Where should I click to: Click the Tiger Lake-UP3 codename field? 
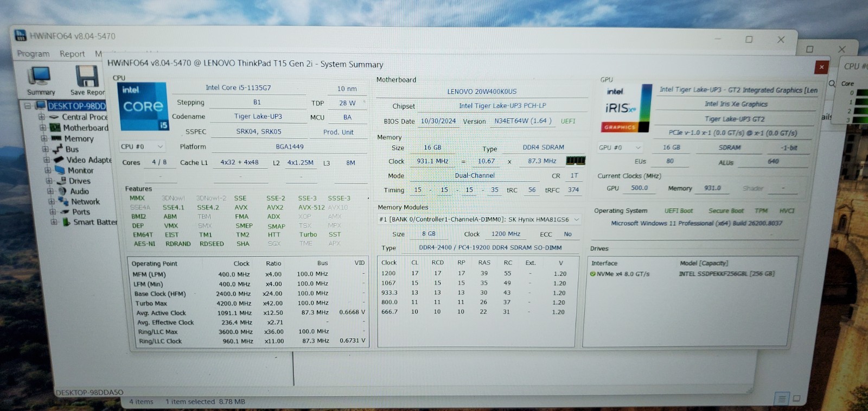tap(258, 116)
